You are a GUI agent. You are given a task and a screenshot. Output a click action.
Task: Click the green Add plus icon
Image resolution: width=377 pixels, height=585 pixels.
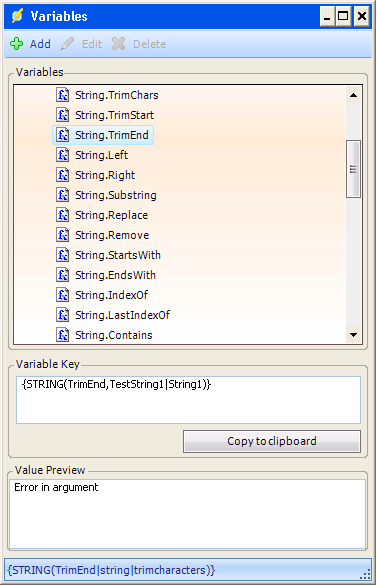tap(16, 44)
